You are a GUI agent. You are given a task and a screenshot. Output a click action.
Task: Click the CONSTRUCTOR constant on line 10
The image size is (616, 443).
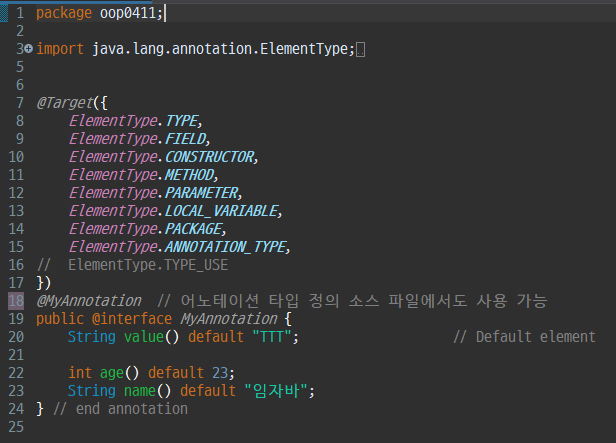(209, 157)
